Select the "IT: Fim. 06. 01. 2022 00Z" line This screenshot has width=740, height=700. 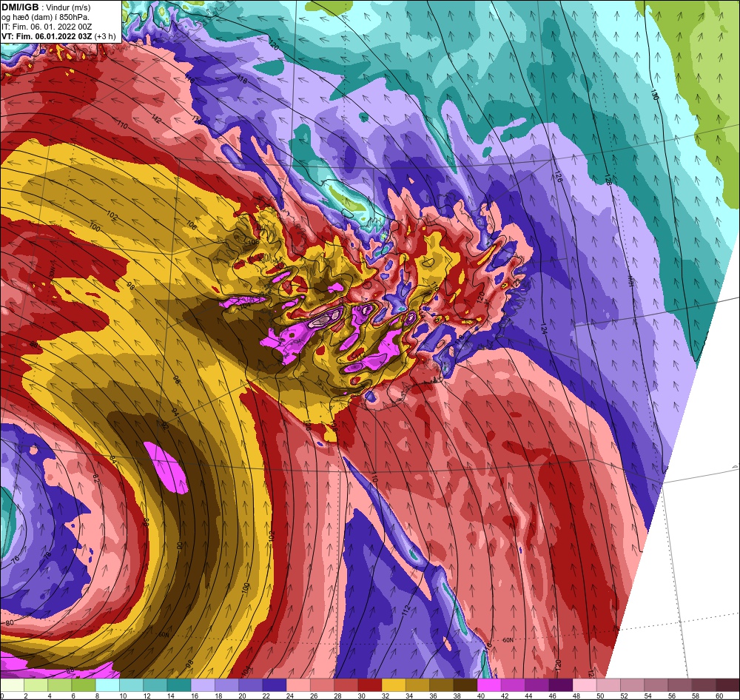click(47, 27)
